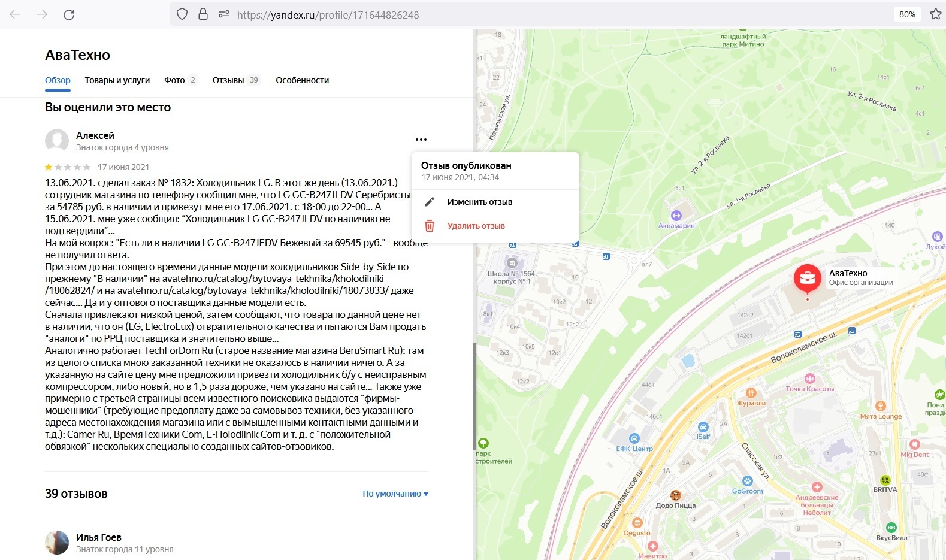Show site security padlock info

[x=203, y=14]
